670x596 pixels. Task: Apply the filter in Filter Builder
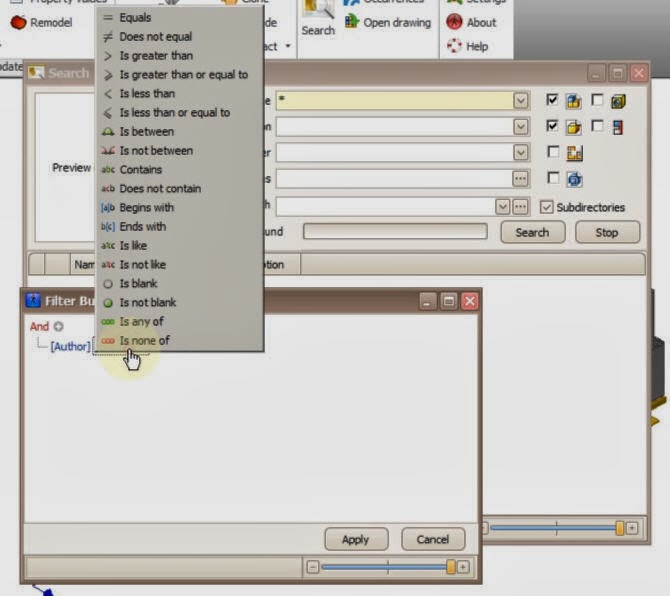356,540
